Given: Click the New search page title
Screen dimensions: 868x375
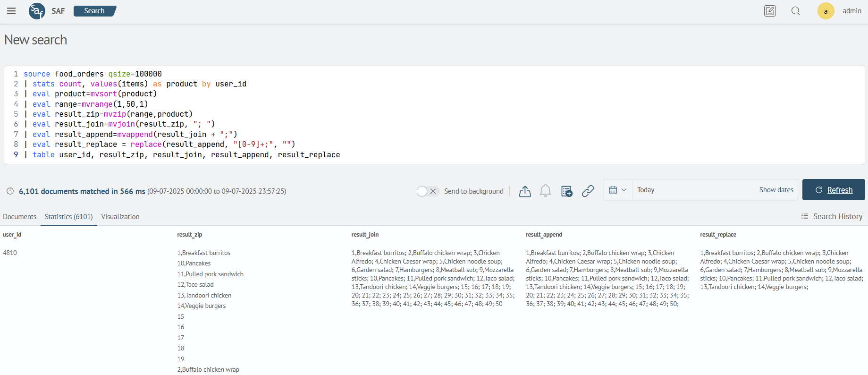Looking at the screenshot, I should click(36, 40).
